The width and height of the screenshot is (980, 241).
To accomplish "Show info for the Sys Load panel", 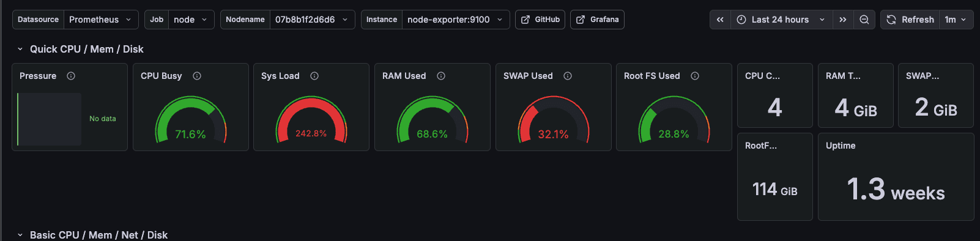I will tap(314, 76).
